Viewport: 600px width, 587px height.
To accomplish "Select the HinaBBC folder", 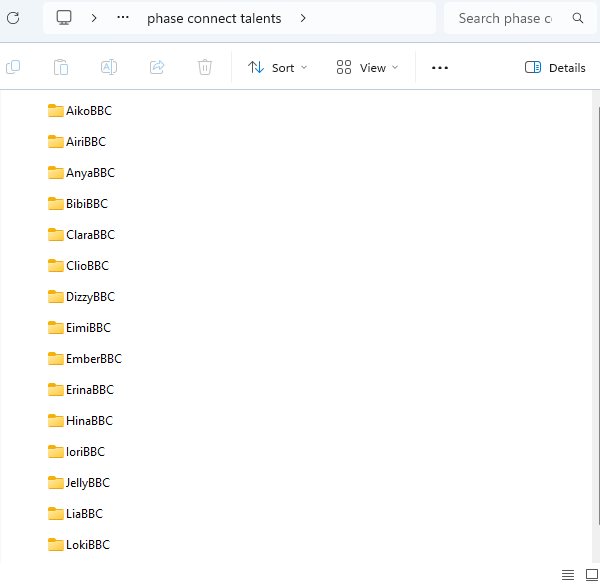I will (80, 421).
